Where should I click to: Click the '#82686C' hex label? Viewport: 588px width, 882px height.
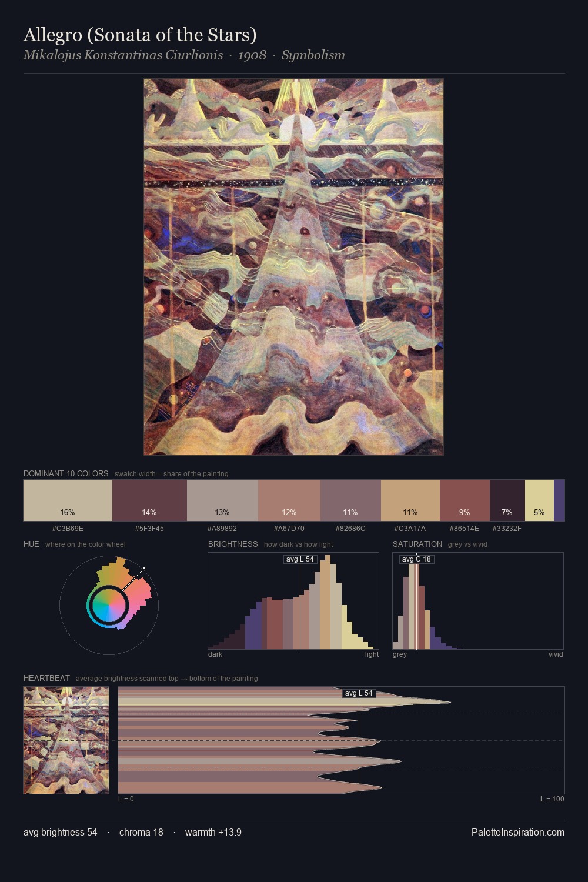click(350, 528)
